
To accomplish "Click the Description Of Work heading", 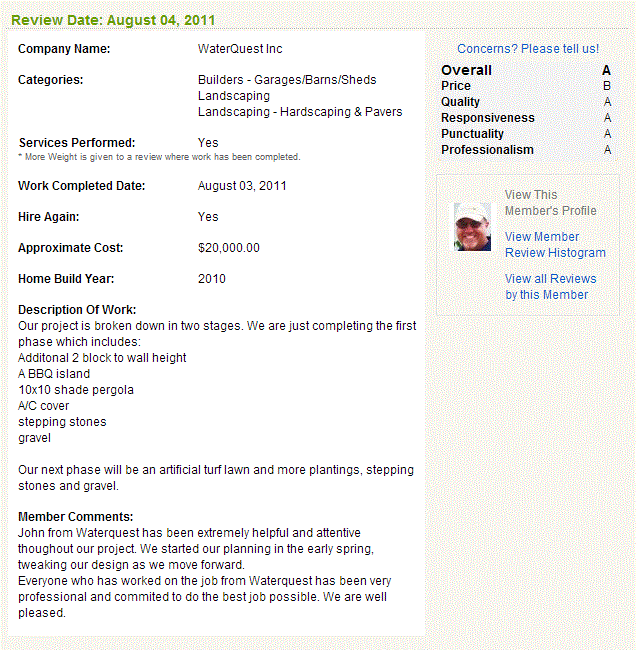I will click(77, 310).
